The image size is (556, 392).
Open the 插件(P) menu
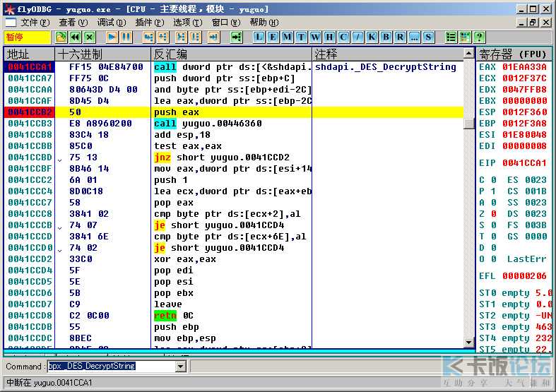(149, 23)
